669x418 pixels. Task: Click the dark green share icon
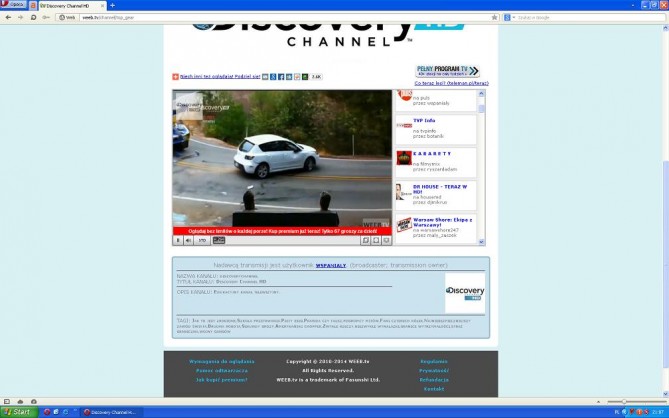[305, 77]
